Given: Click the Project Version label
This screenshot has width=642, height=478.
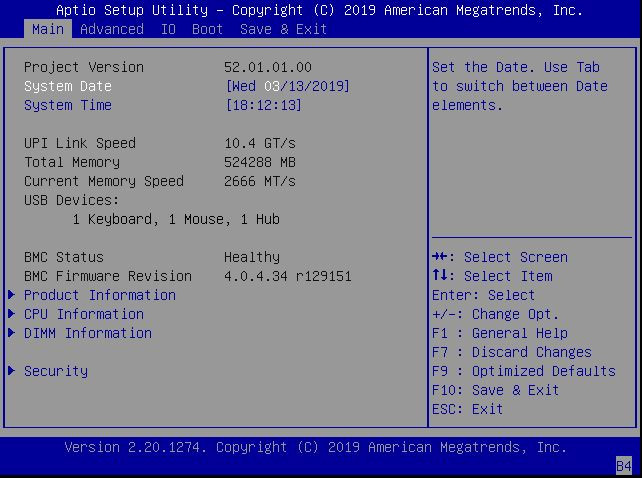Looking at the screenshot, I should click(84, 67).
